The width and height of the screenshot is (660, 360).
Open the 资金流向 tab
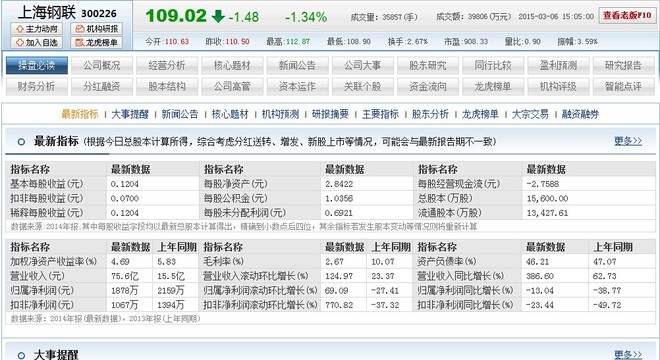[428, 87]
